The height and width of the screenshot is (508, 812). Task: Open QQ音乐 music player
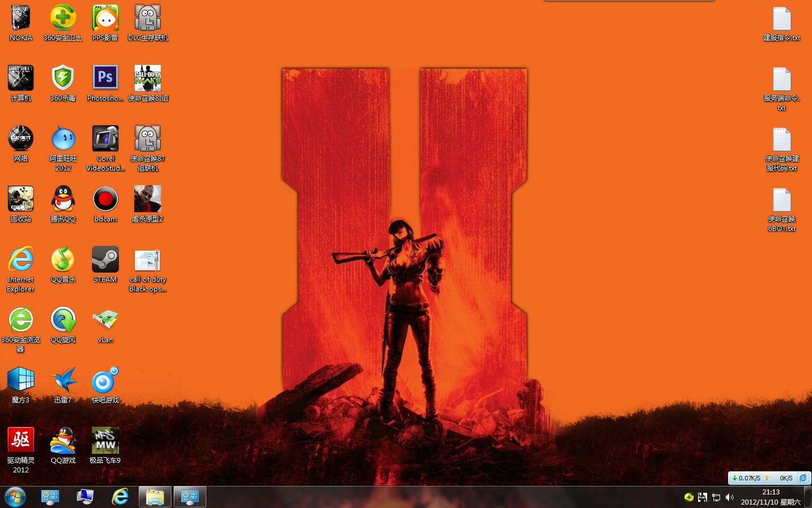coord(63,260)
